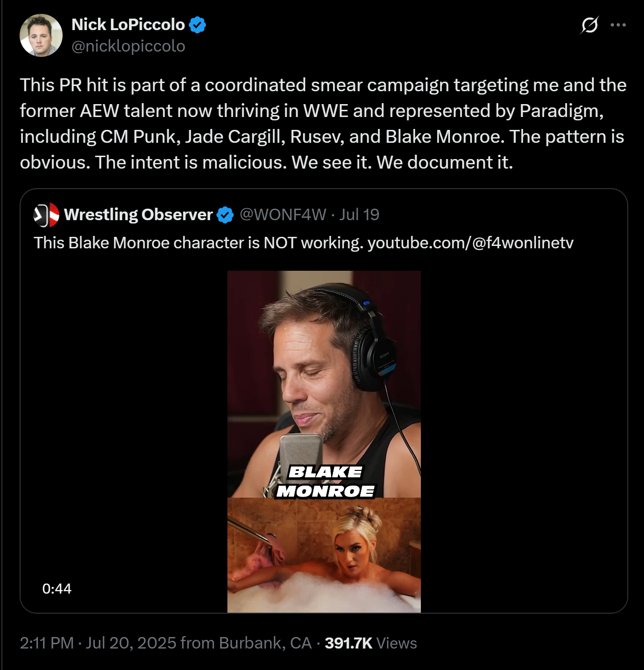Open the three-dot more options menu
Screen dimensions: 644x670
click(x=618, y=25)
